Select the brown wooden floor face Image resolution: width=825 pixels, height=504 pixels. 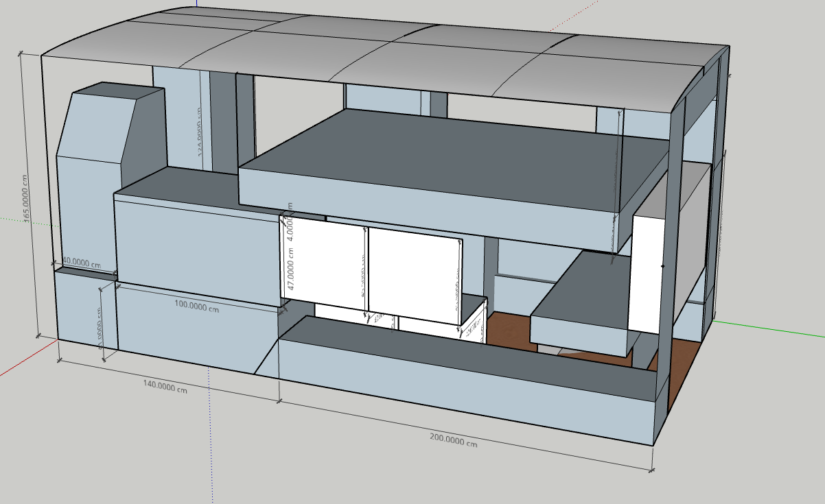[x=508, y=331]
